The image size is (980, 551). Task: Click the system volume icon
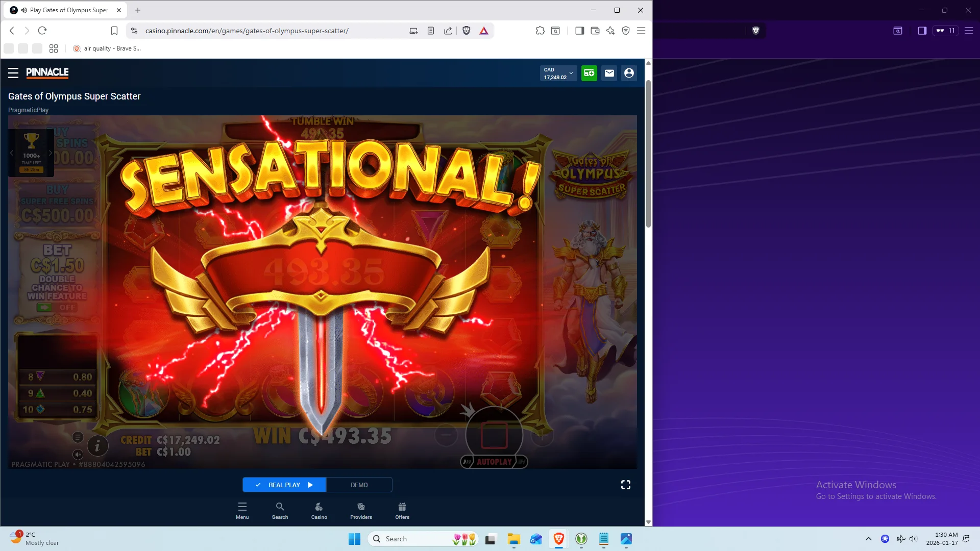[913, 539]
